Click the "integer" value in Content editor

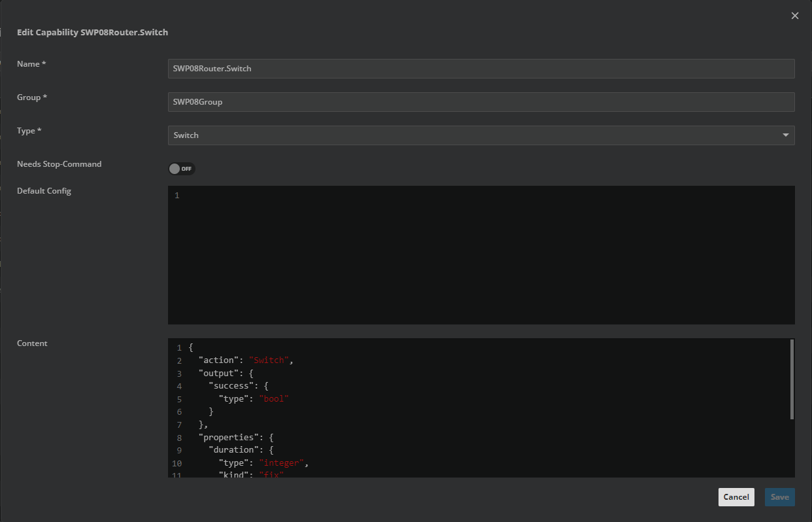(x=281, y=462)
